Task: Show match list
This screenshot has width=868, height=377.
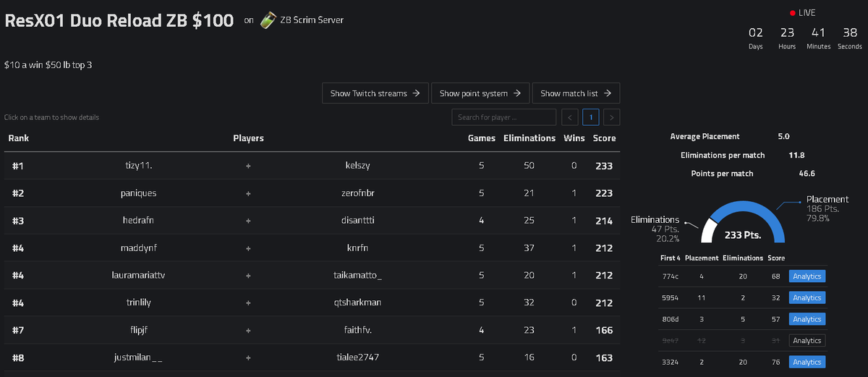Action: [x=576, y=93]
